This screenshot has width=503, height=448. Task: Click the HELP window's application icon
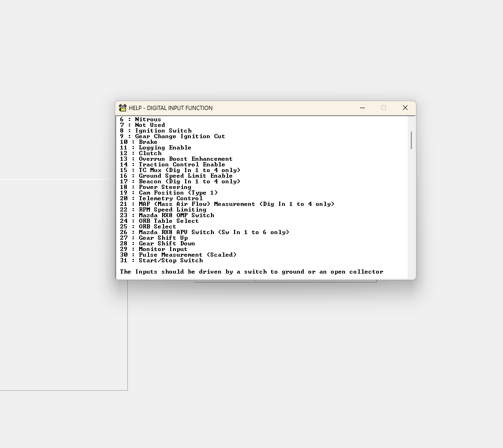122,108
